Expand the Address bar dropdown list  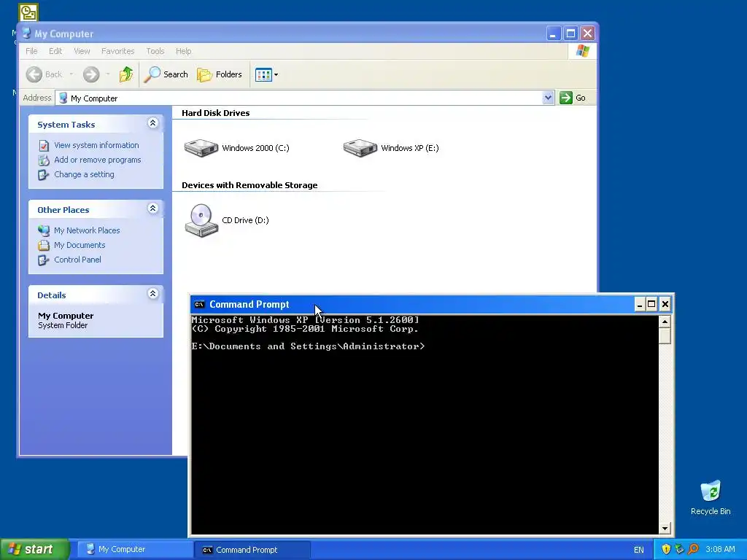[x=548, y=98]
